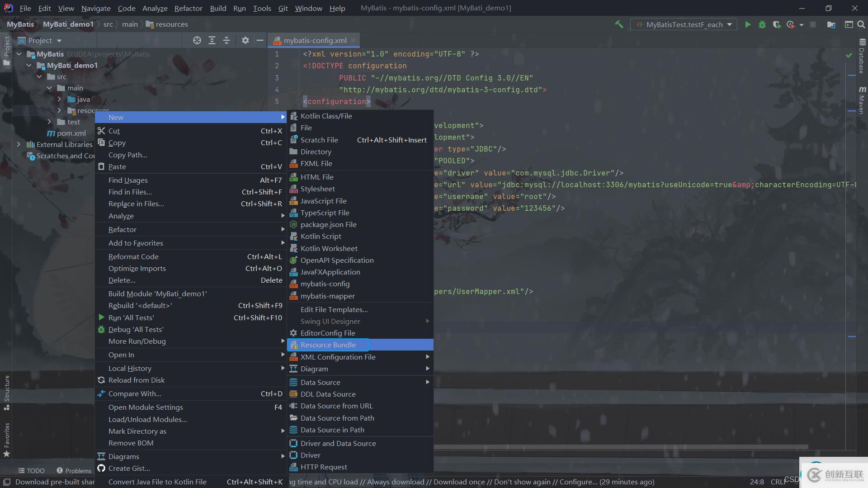Open the Project view selector dropdown
This screenshot has height=488, width=868.
point(40,40)
